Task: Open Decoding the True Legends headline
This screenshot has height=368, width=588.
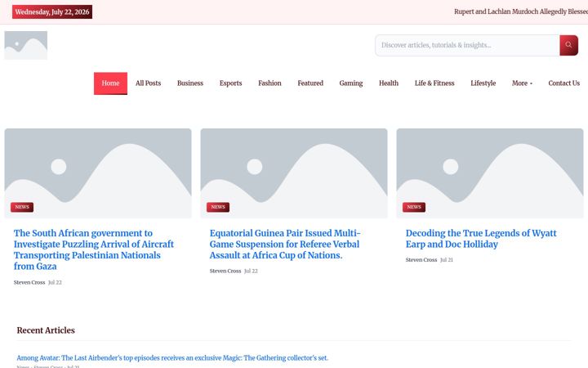Action: (481, 239)
